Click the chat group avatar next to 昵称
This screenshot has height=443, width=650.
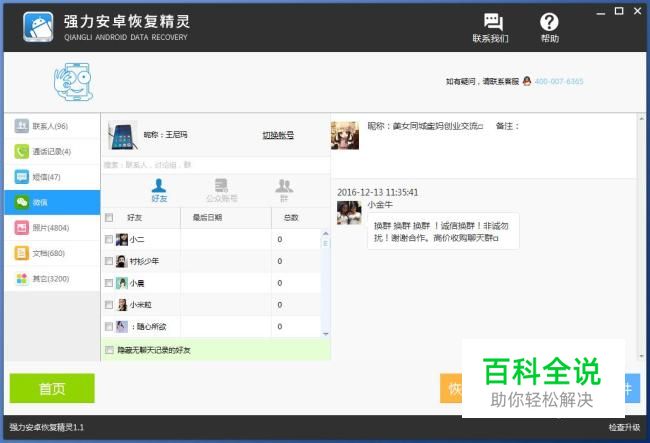point(345,136)
